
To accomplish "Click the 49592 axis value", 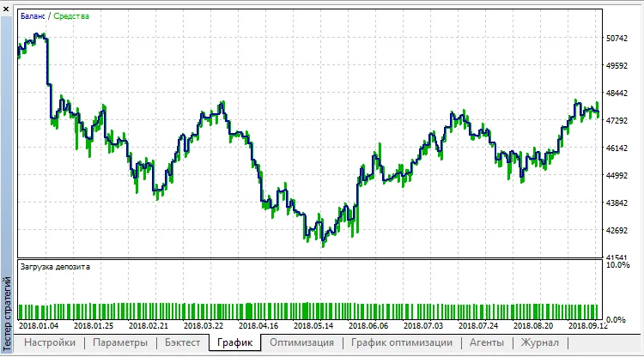I will 617,66.
